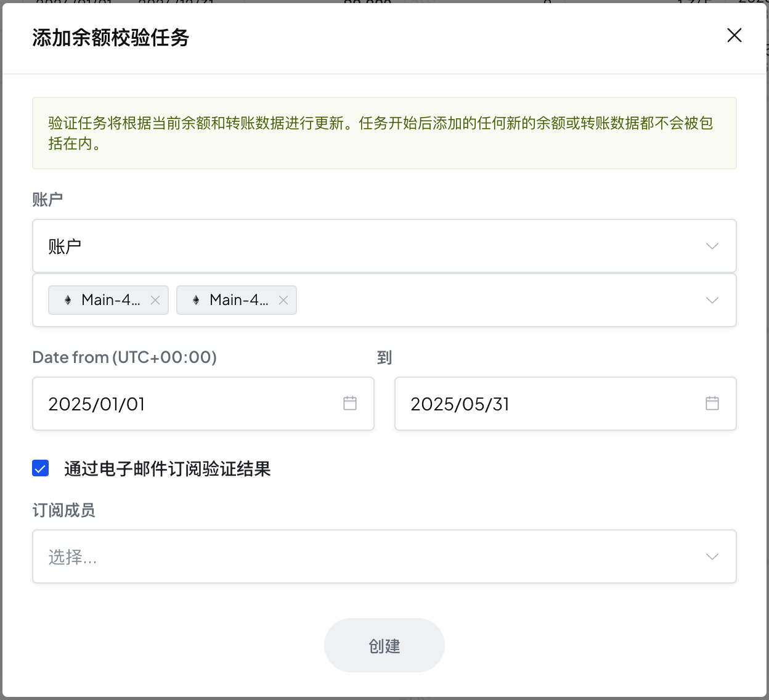Remove the second Main-4... account tag
Viewport: 769px width, 700px height.
(x=283, y=300)
